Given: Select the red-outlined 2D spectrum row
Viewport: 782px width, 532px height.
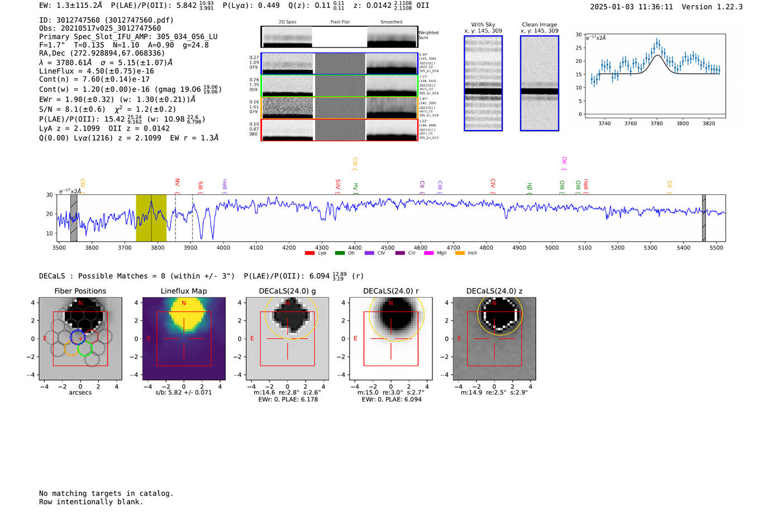Looking at the screenshot, I should tap(340, 130).
